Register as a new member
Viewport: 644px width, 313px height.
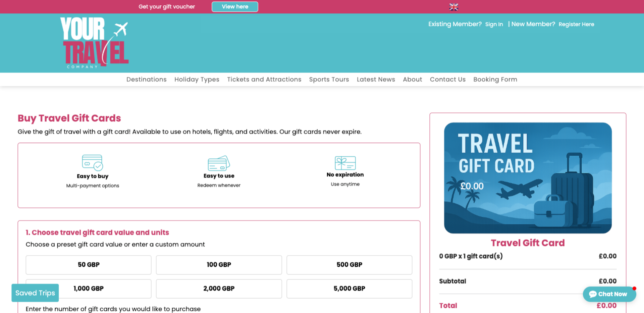pyautogui.click(x=576, y=24)
